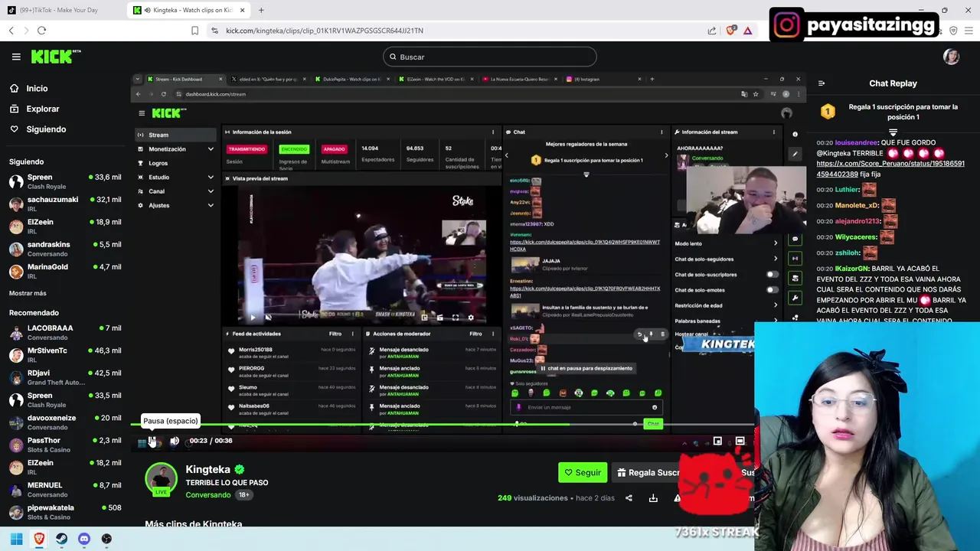Click louiseandree's username in Chat Replay

856,142
